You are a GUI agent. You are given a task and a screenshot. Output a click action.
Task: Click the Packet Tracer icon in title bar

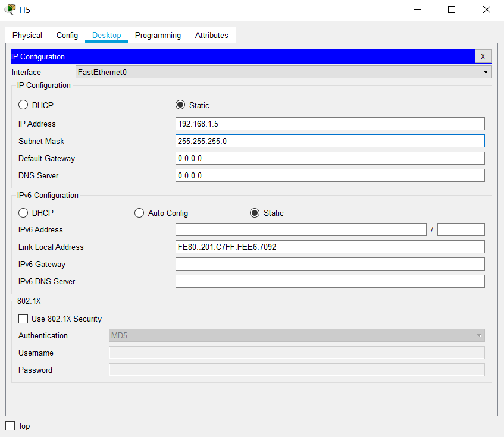pos(10,10)
